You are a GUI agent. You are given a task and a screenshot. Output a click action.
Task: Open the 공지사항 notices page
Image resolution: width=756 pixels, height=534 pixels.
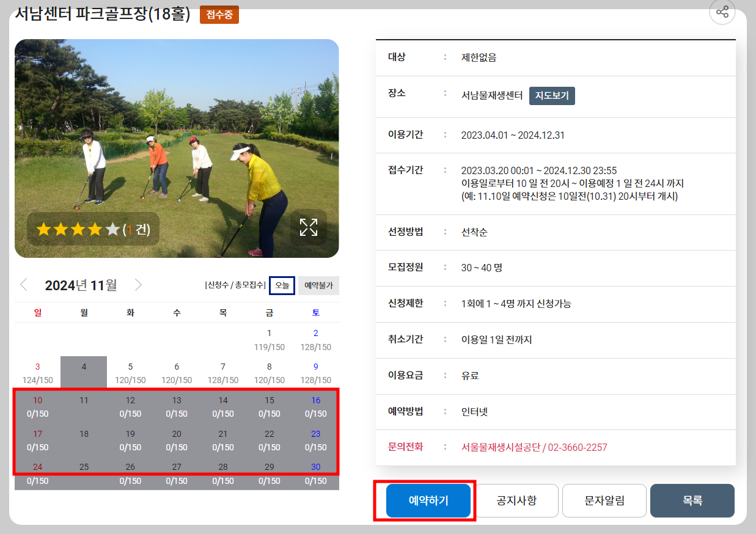coord(516,500)
